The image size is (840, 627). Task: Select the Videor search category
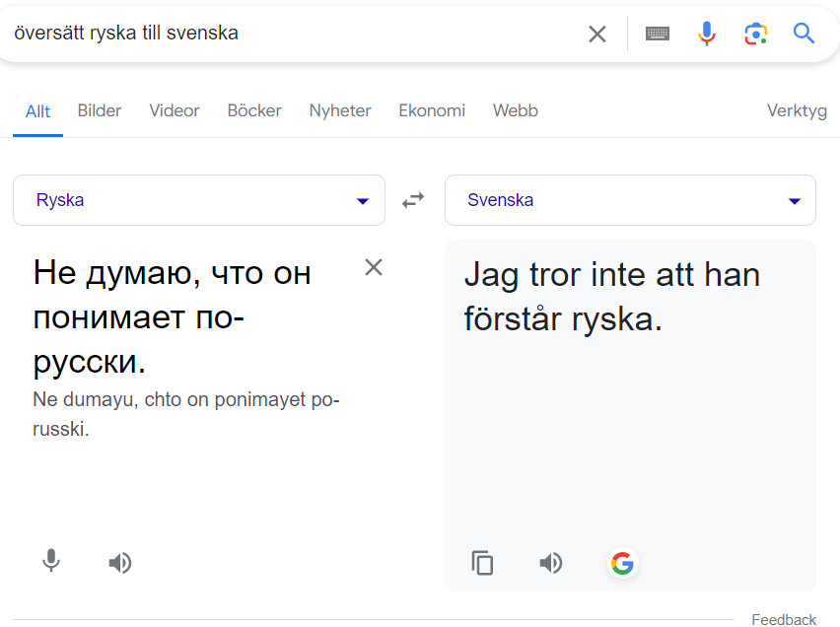pyautogui.click(x=174, y=110)
